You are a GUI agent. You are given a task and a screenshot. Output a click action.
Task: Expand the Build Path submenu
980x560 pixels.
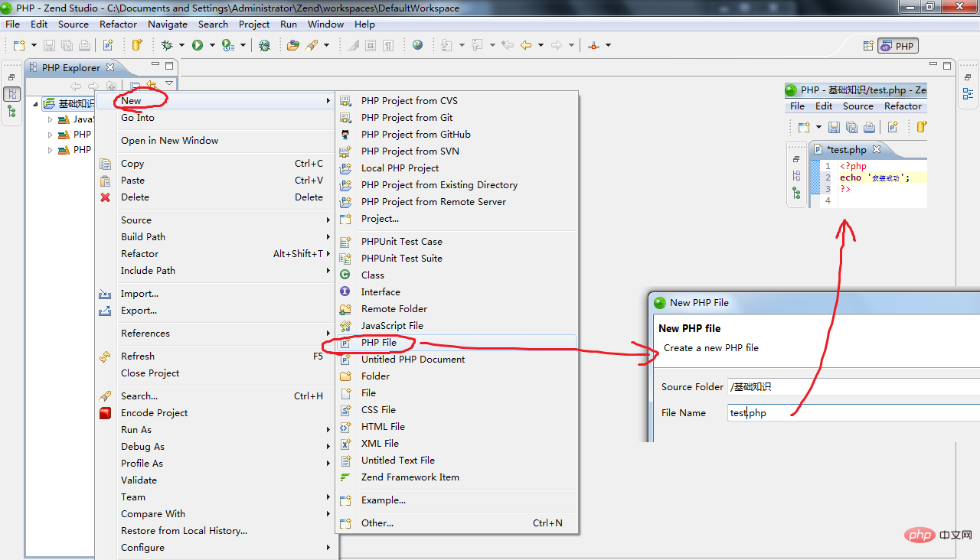pos(215,236)
